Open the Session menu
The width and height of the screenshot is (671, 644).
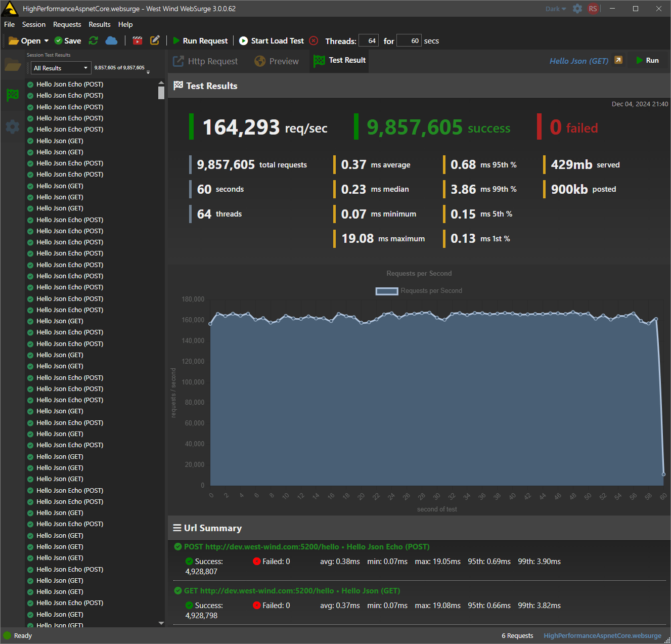pyautogui.click(x=34, y=24)
